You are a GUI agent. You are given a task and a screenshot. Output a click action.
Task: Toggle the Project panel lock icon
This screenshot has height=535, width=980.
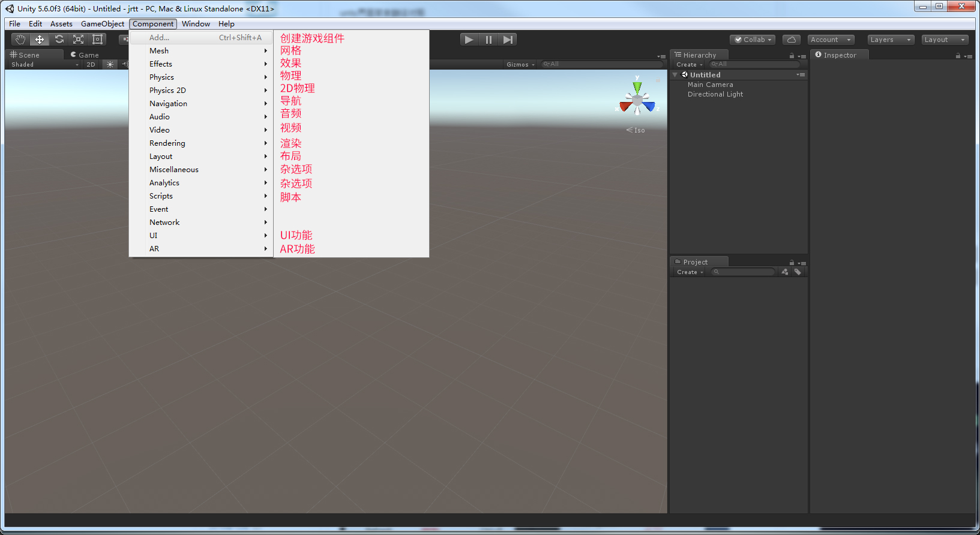792,263
